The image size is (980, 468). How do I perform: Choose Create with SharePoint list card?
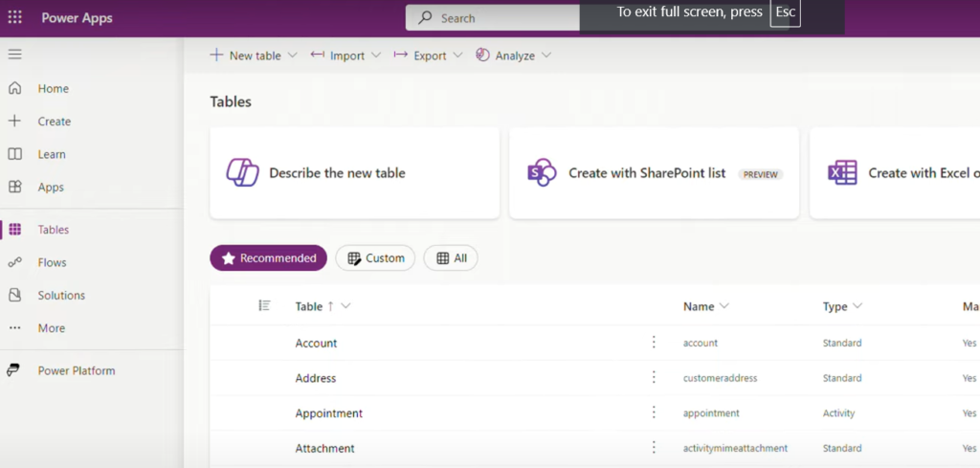point(654,173)
